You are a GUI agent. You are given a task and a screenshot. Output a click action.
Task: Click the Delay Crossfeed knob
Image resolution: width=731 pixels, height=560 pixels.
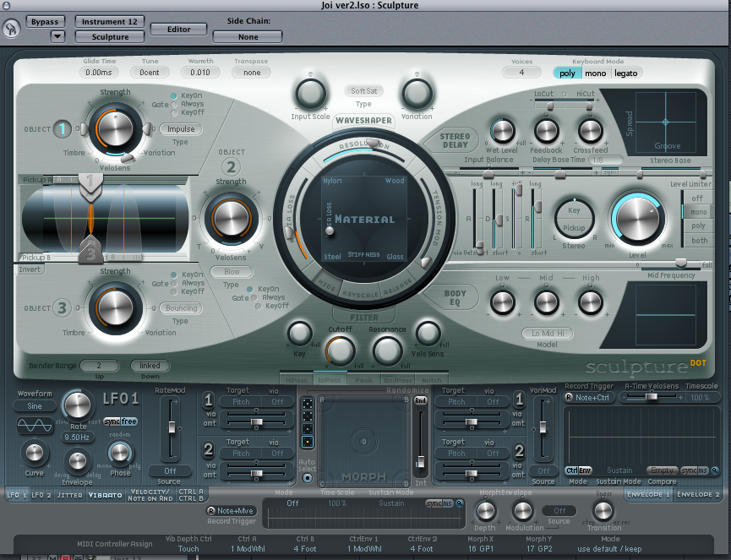click(590, 131)
